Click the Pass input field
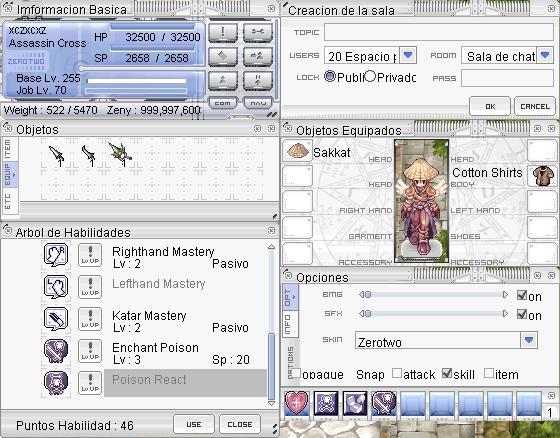This screenshot has width=560, height=438. tap(507, 78)
